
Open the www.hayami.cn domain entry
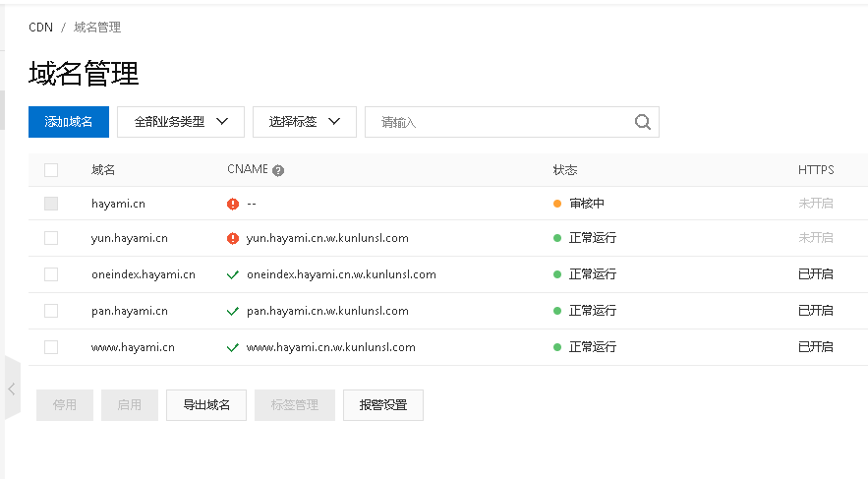[133, 347]
